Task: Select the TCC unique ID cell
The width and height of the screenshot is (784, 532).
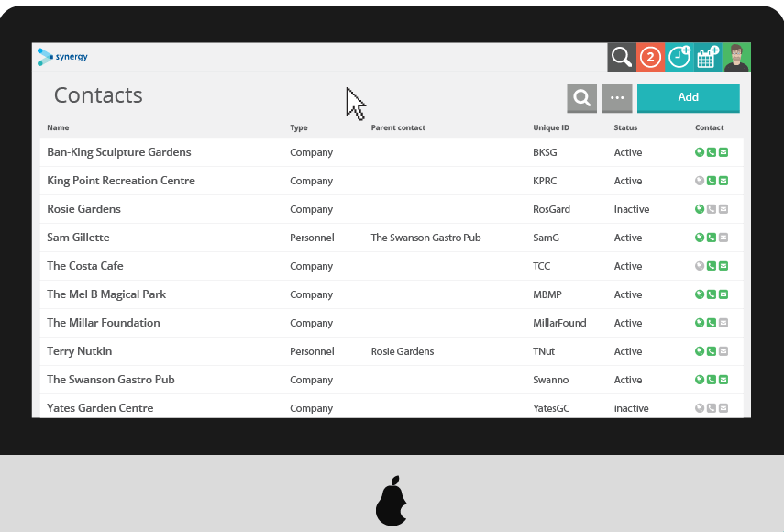Action: point(542,266)
